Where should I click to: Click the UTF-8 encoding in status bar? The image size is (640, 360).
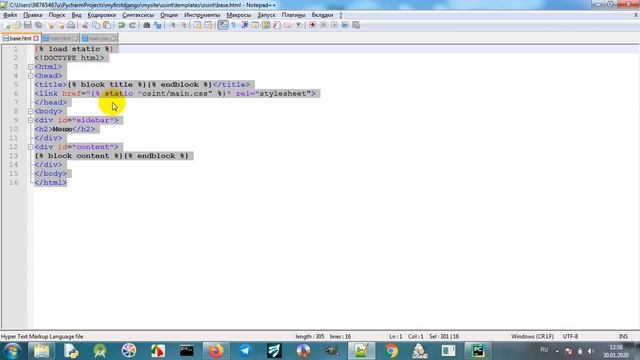pyautogui.click(x=570, y=336)
